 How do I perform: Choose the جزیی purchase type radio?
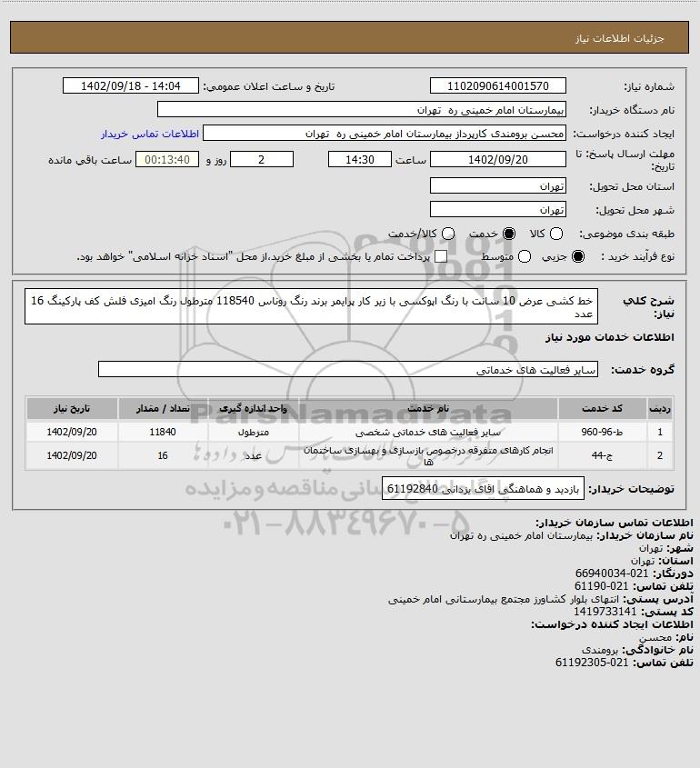pos(578,256)
